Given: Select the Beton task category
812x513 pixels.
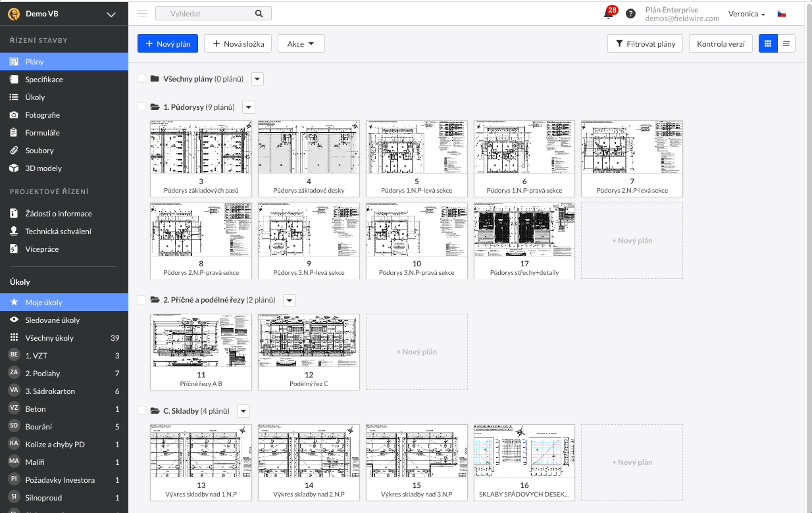Looking at the screenshot, I should pyautogui.click(x=64, y=409).
